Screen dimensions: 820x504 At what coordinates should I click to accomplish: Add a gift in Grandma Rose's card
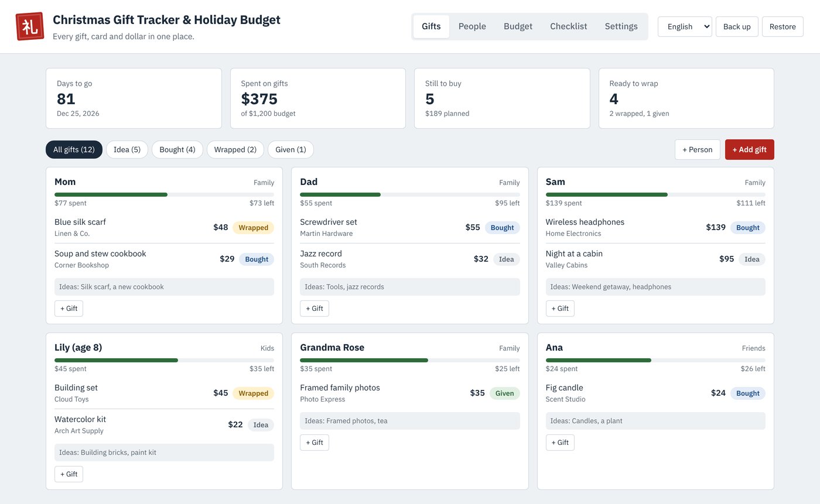[x=315, y=443]
